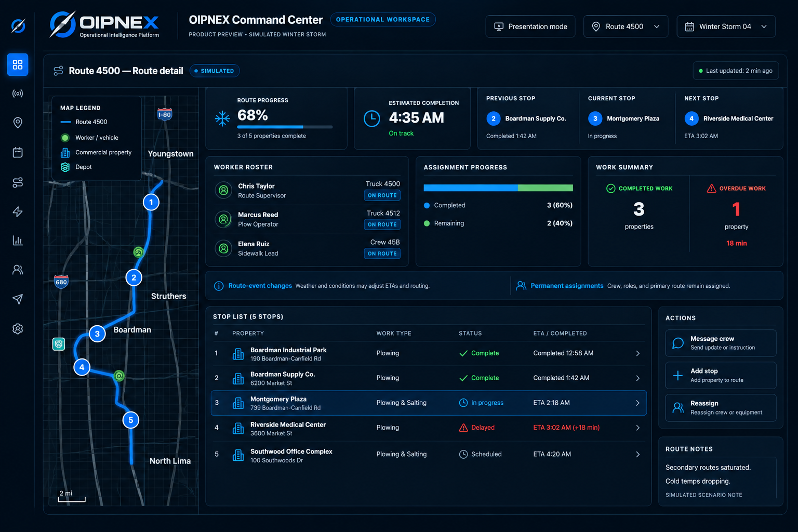Viewport: 798px width, 532px height.
Task: Click 'ETA 3:02 AM (+18 min)' delayed text
Action: tap(566, 428)
